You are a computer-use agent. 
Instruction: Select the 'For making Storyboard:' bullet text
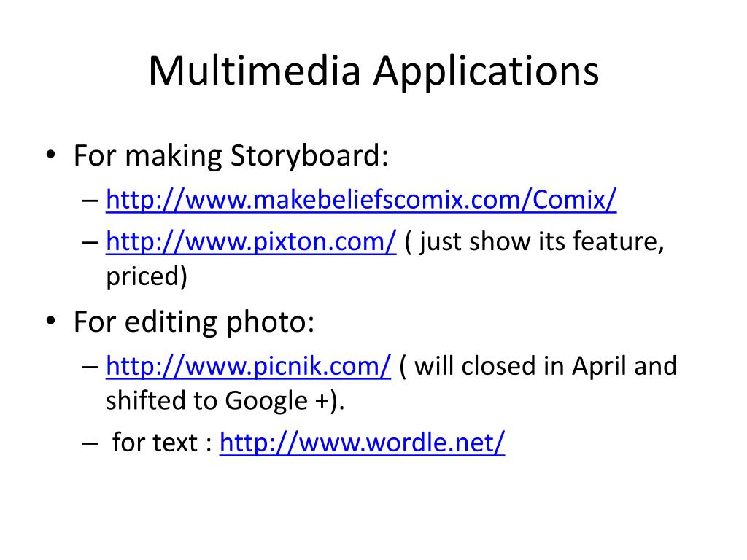231,156
